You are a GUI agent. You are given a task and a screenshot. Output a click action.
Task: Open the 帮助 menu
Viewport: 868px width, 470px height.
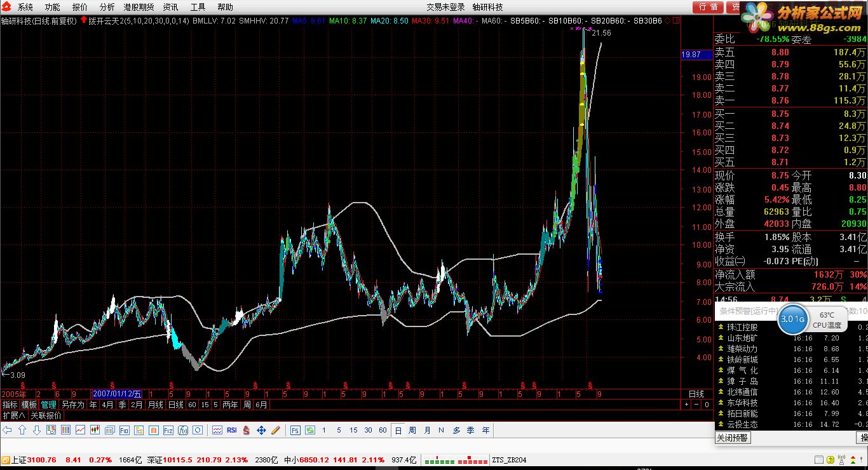click(x=225, y=7)
